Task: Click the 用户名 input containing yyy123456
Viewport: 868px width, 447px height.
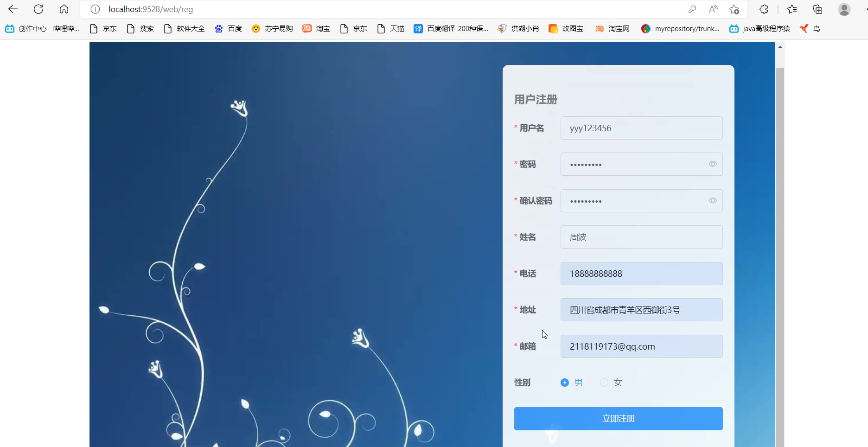Action: [641, 128]
